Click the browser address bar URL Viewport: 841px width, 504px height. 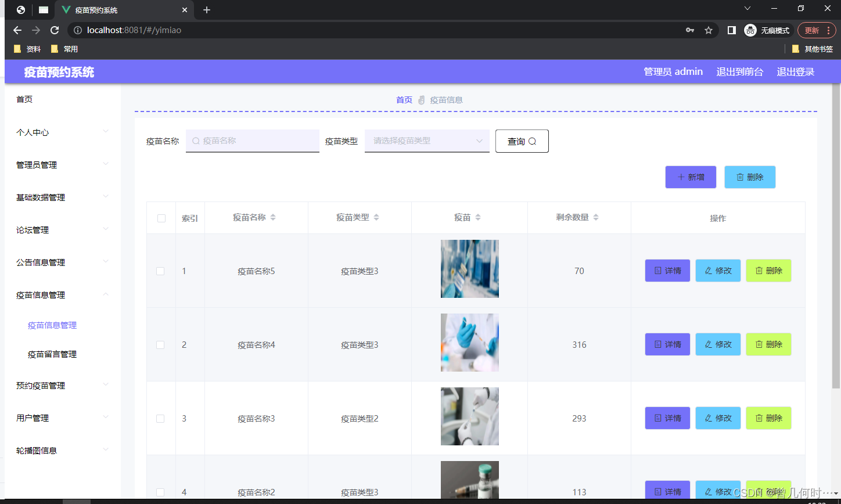point(134,30)
